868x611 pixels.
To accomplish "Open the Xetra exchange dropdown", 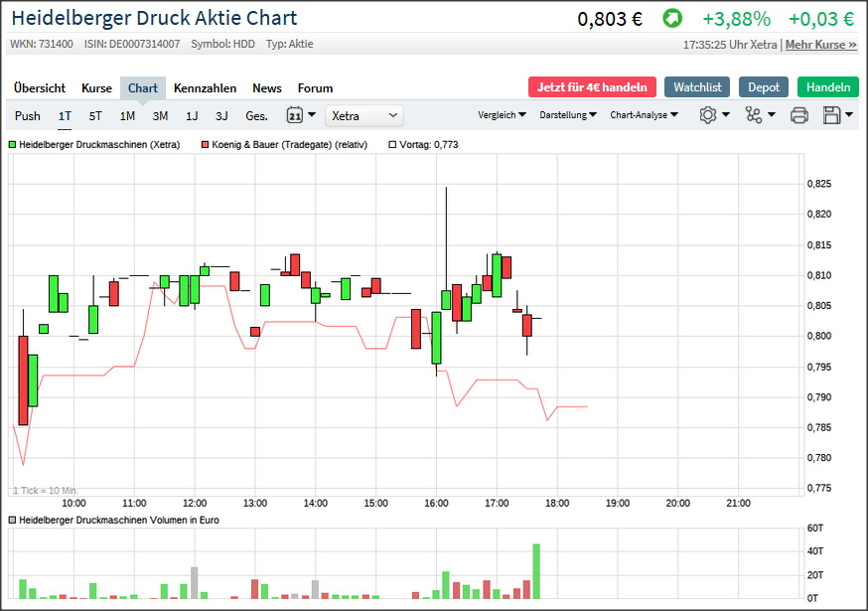I will 364,115.
